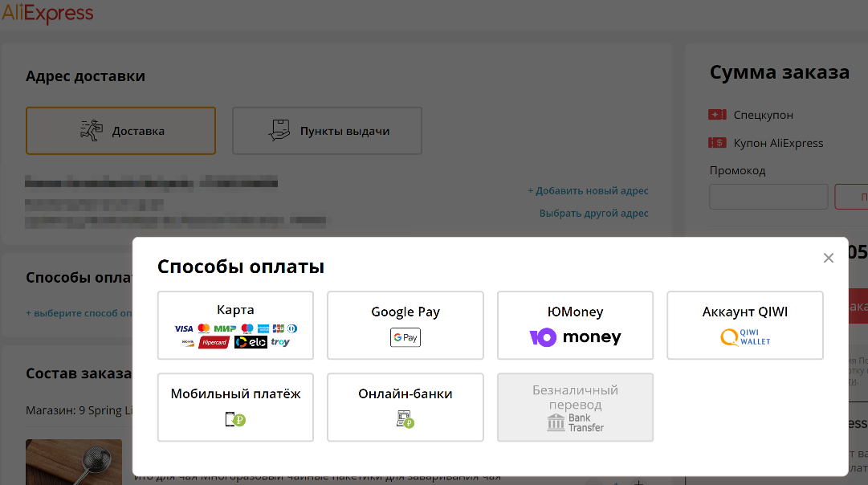Screen dimensions: 868x485
Task: Click the Сумма заказа heading
Action: [x=780, y=72]
